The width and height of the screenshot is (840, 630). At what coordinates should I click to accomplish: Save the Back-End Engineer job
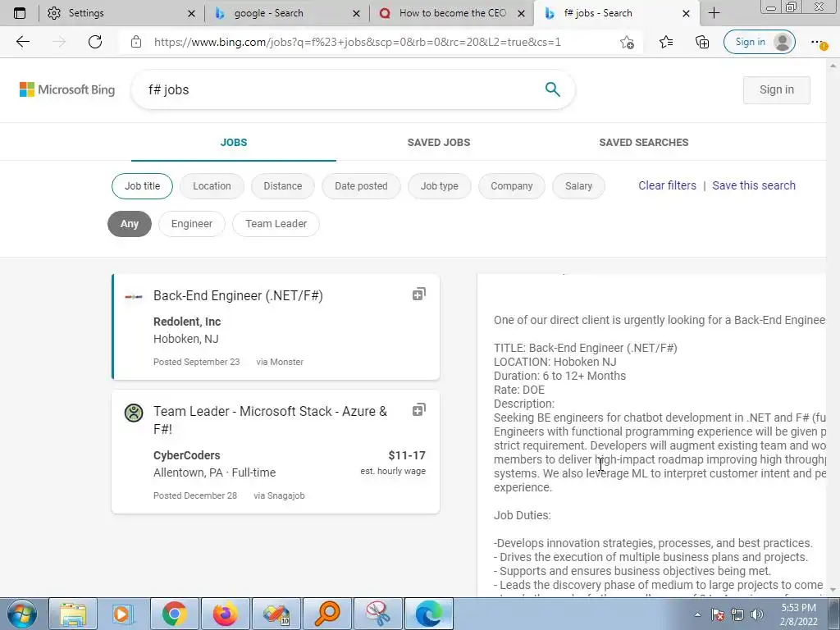(x=419, y=294)
